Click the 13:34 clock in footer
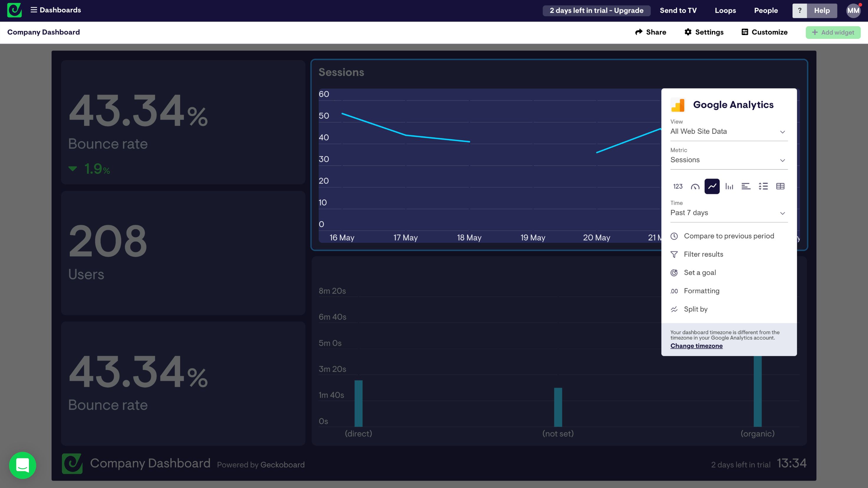 coord(792,464)
